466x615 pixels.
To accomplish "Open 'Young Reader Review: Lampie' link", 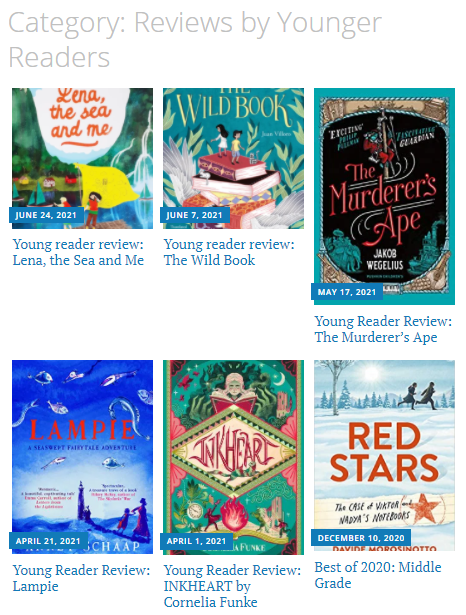I will click(81, 578).
